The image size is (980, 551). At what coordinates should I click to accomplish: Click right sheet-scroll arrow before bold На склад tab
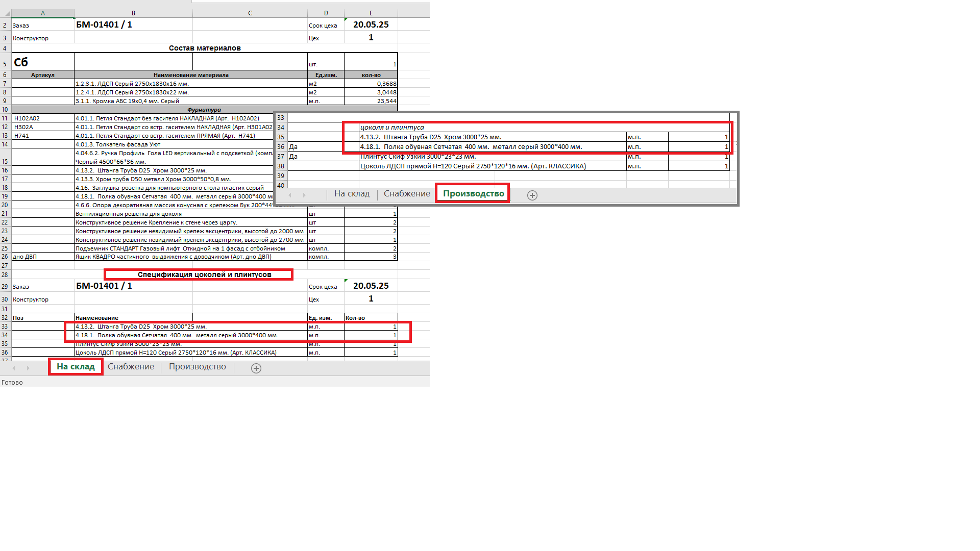pyautogui.click(x=28, y=368)
